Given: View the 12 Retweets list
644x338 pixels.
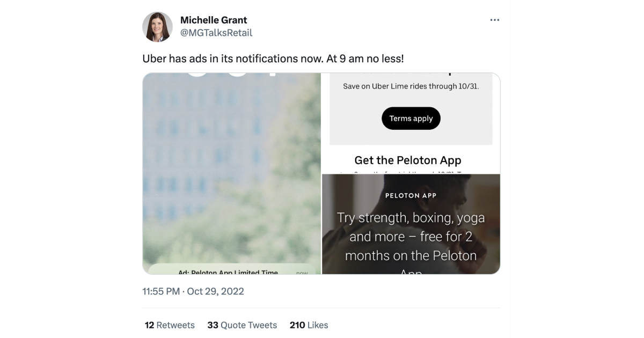Looking at the screenshot, I should point(170,325).
